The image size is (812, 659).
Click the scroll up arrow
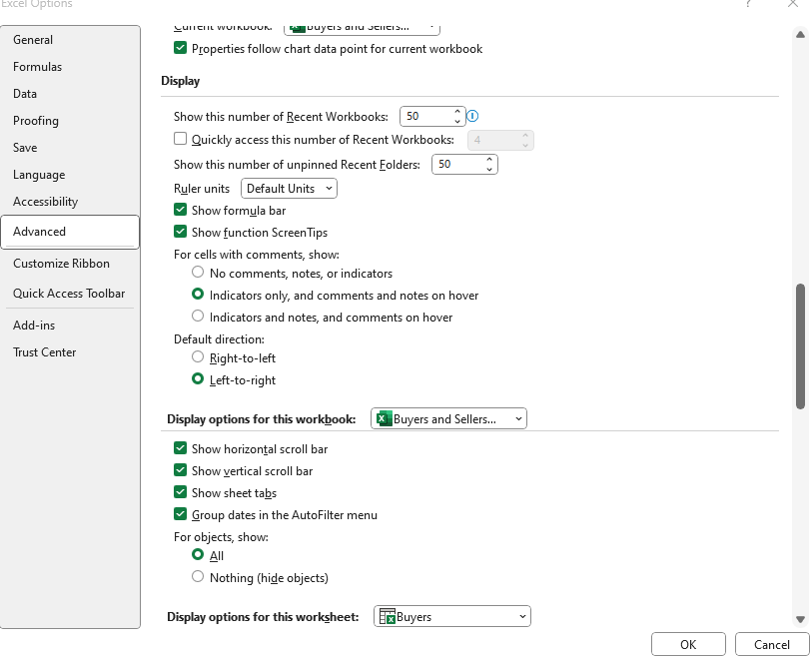pyautogui.click(x=801, y=35)
